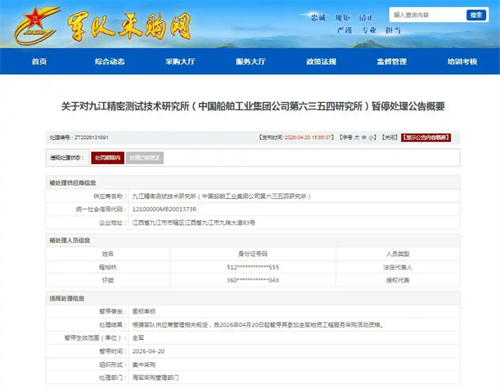
Task: Click the address value ending 九瑞大道83号
Action: (x=194, y=223)
